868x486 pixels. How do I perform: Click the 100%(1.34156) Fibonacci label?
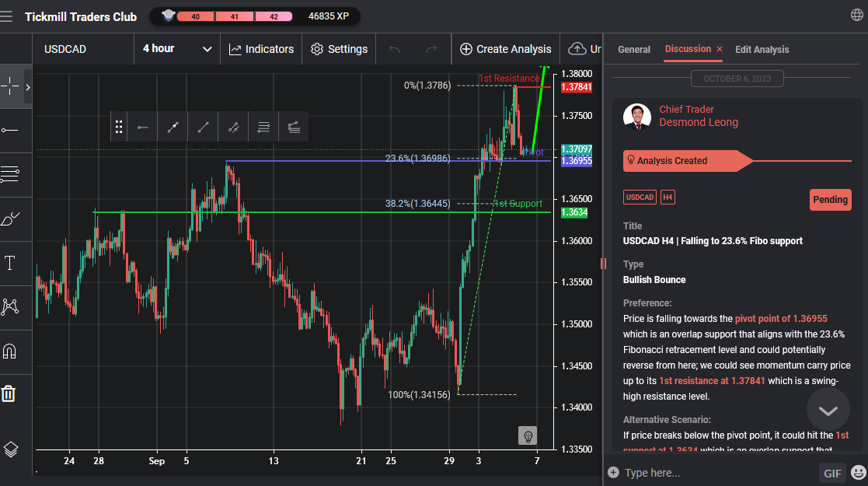click(419, 395)
